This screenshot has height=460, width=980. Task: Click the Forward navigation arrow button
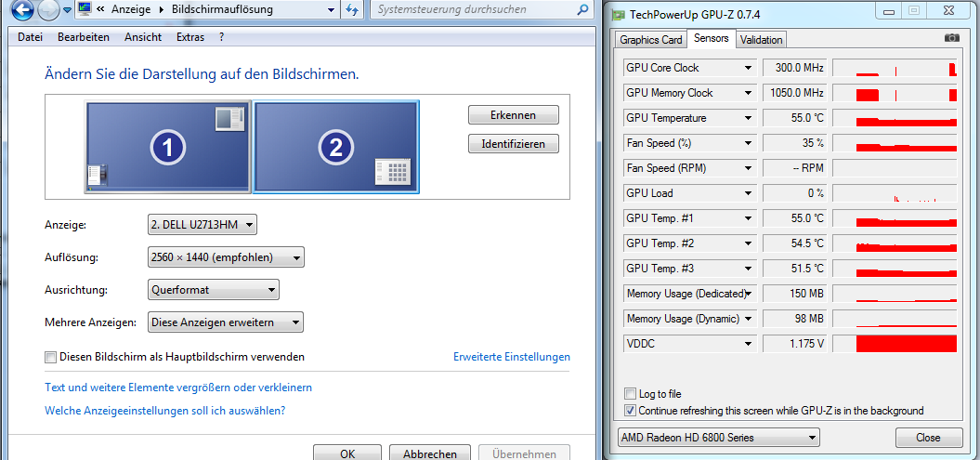[48, 9]
